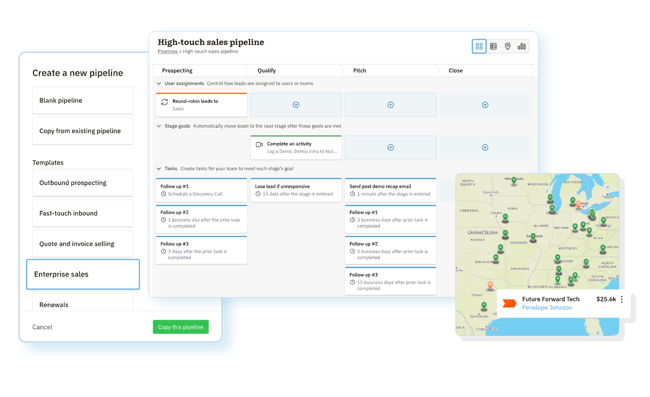Image resolution: width=650 pixels, height=397 pixels.
Task: Add user assignment in Qualify stage
Action: point(296,105)
